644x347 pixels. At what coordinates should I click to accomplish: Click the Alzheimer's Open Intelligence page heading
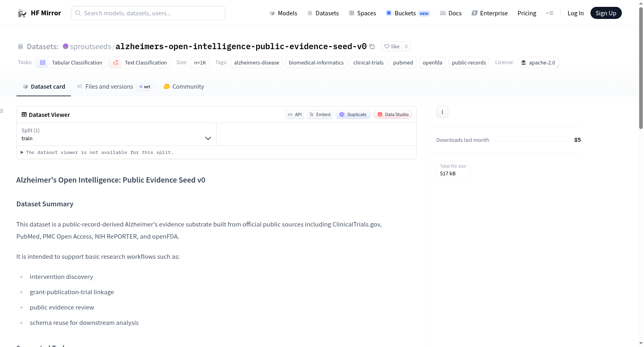pos(111,180)
